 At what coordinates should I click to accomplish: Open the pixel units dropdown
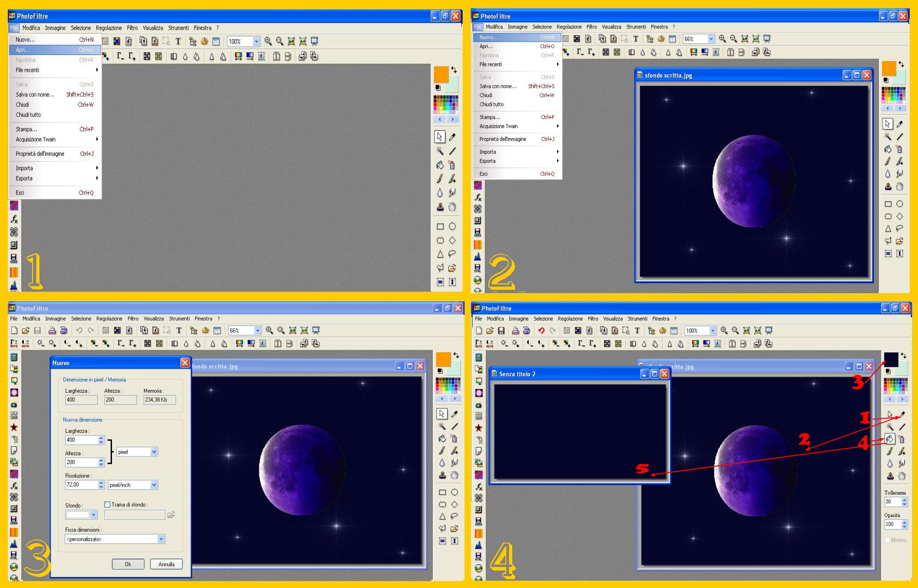(154, 452)
